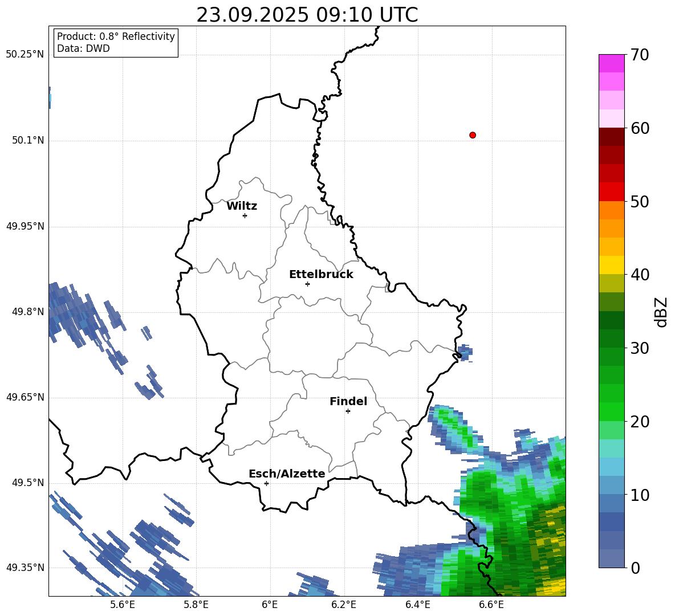Click the 40 tick label on colorbar

pos(639,275)
